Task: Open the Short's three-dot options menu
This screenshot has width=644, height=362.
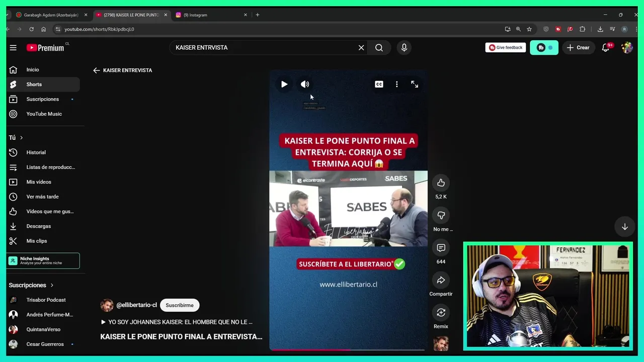Action: (x=396, y=84)
